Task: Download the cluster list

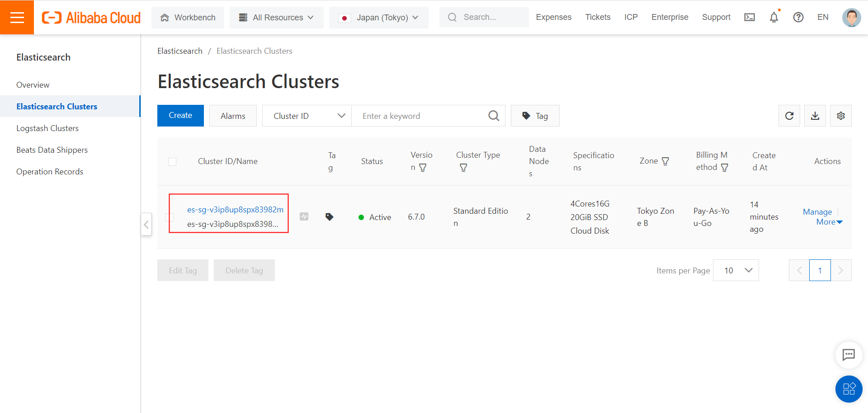Action: pos(815,116)
